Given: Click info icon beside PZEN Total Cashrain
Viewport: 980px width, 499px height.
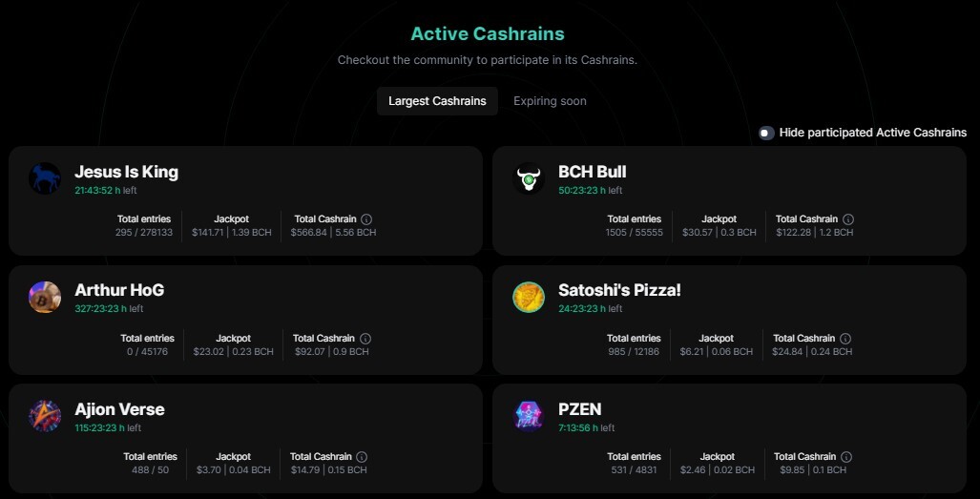Looking at the screenshot, I should point(846,456).
